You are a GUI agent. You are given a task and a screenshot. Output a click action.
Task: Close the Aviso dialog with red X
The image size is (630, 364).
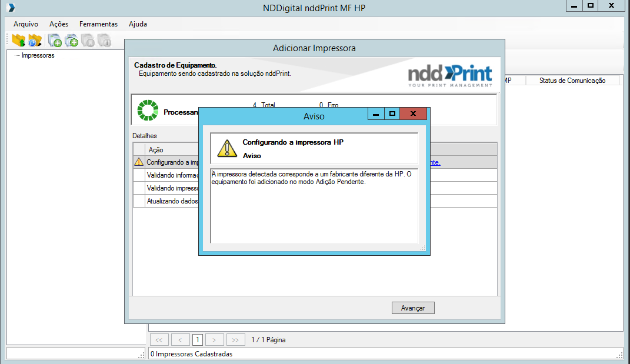click(x=413, y=114)
